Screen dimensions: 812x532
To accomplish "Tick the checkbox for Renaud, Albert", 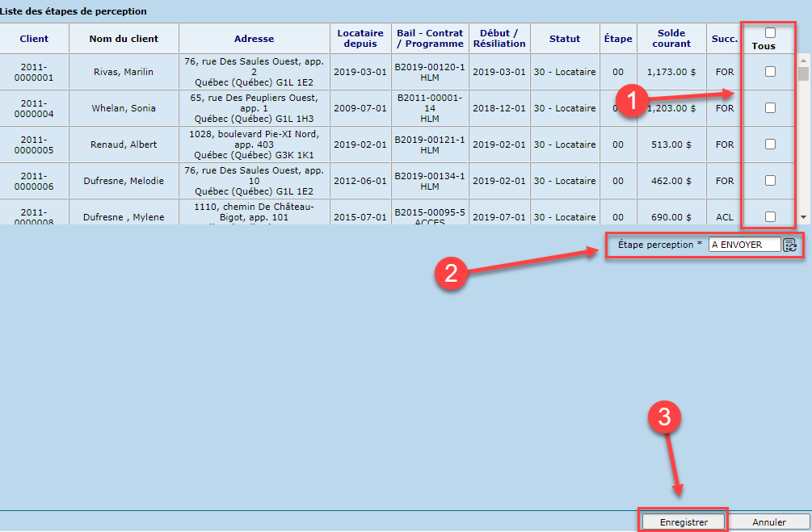I will 770,145.
